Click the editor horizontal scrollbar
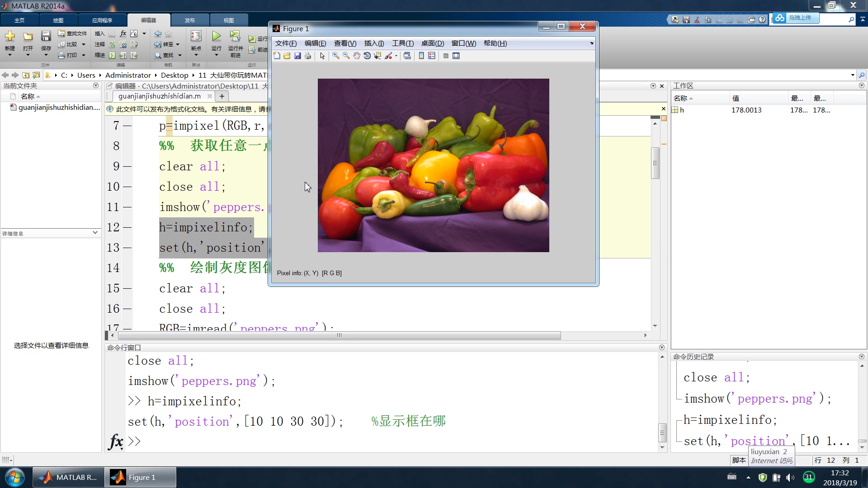The image size is (868, 488). point(340,335)
